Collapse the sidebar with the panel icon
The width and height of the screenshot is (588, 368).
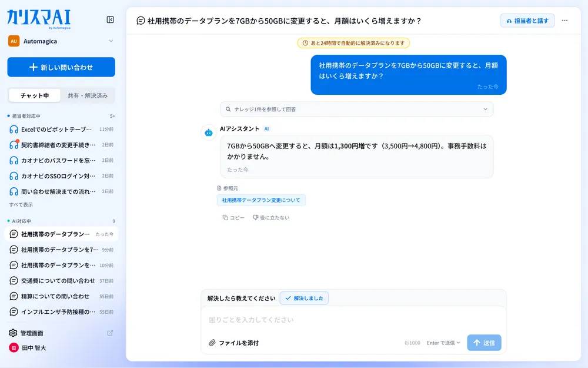[111, 19]
